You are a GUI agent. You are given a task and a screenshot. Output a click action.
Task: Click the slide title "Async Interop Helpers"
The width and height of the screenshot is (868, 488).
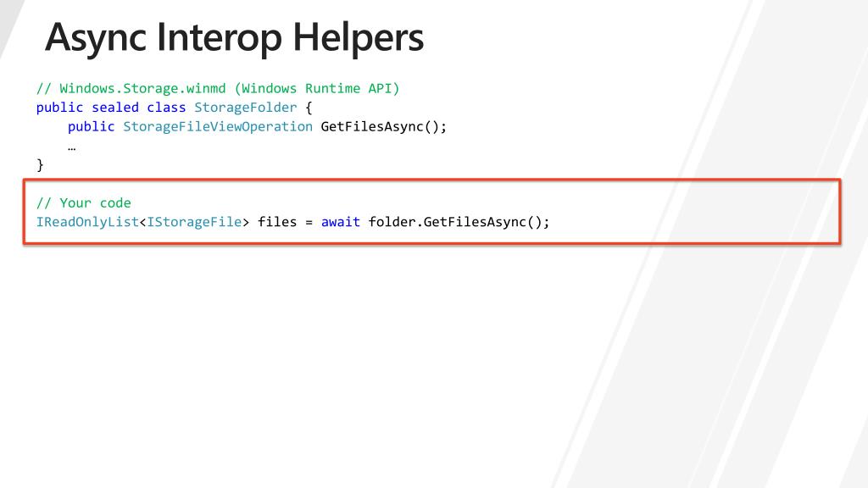[x=234, y=39]
